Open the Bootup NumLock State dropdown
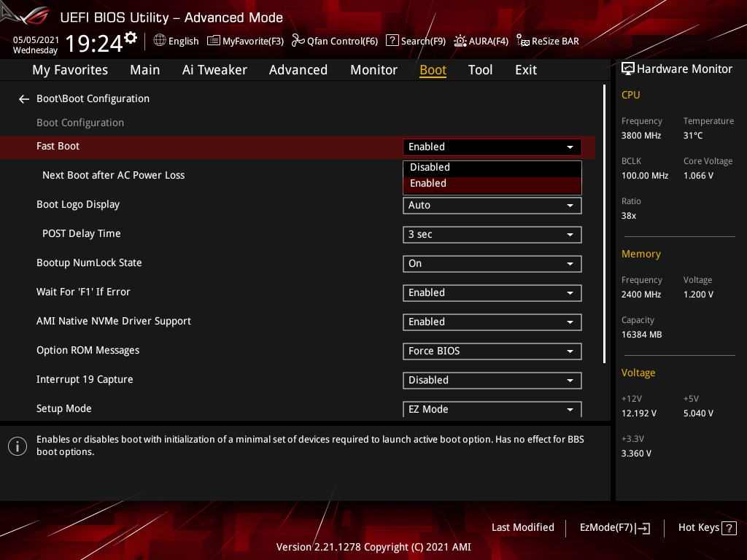 (492, 264)
